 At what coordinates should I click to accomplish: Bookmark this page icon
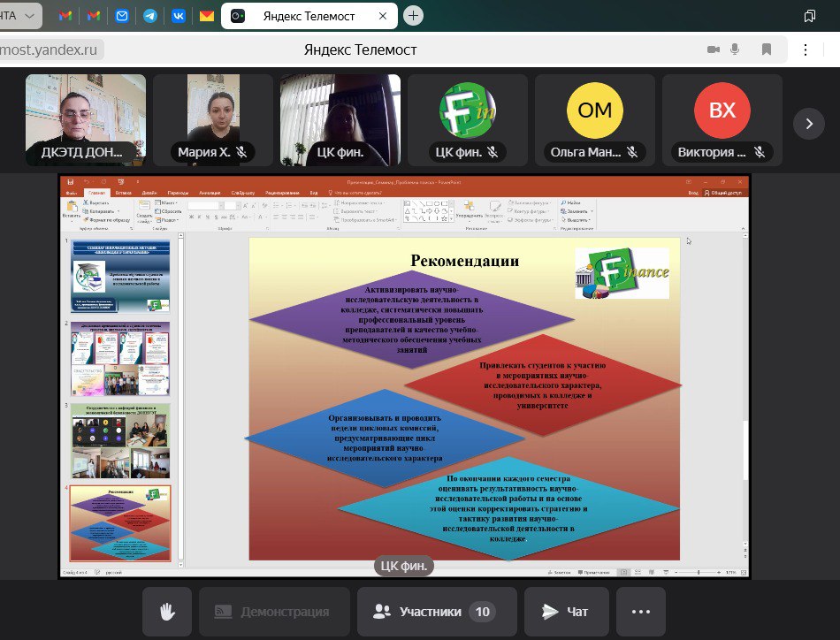[x=767, y=50]
